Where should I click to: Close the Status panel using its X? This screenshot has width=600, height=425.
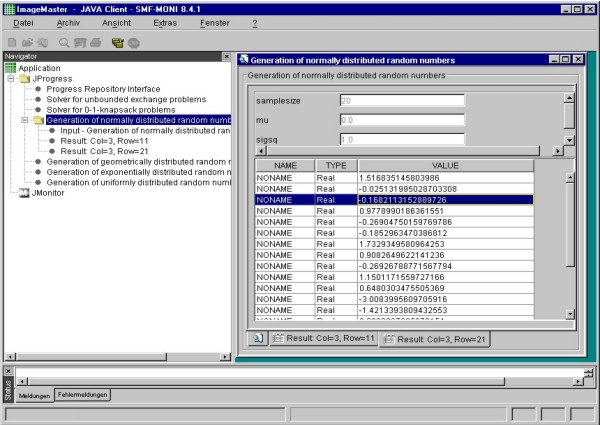coord(8,371)
